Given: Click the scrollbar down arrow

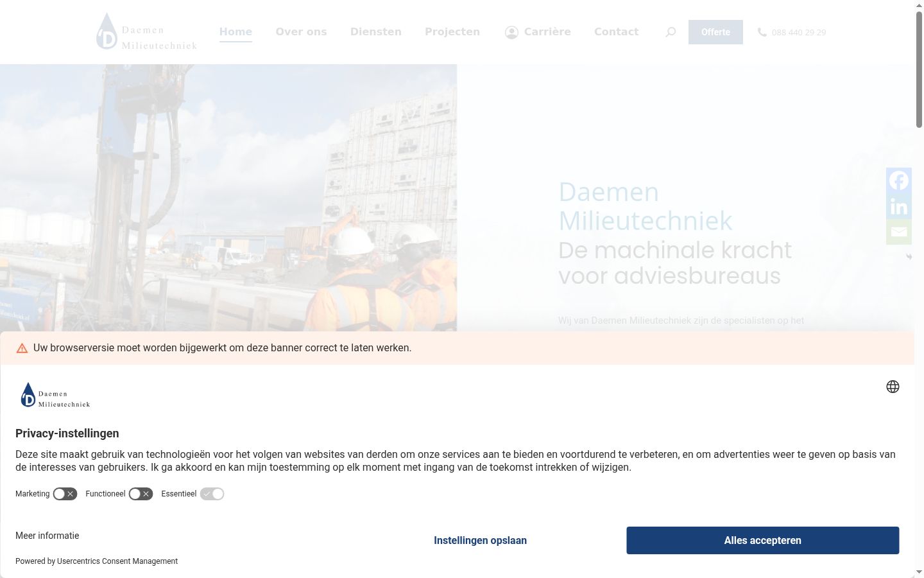Looking at the screenshot, I should point(919,572).
